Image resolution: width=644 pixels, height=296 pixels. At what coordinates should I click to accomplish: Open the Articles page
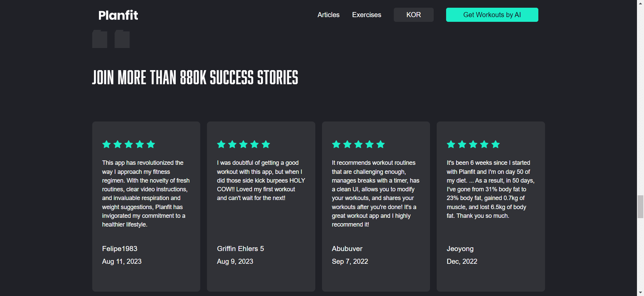(x=328, y=15)
